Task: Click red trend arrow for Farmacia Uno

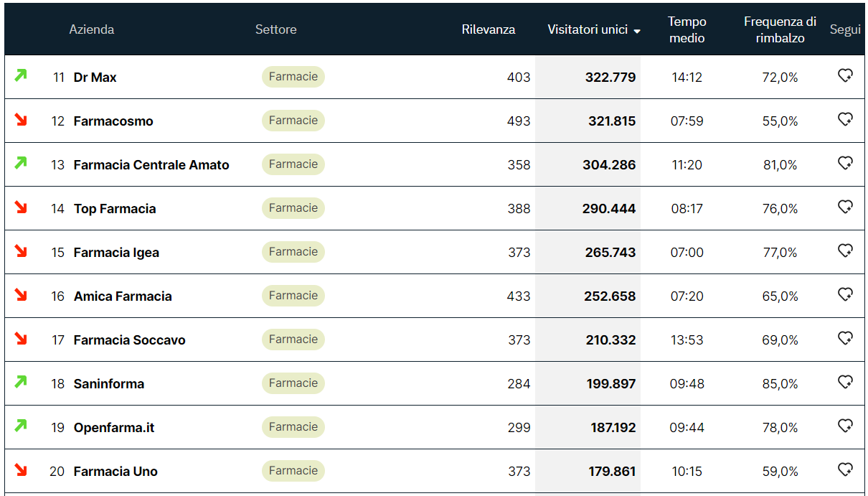Action: [x=21, y=469]
